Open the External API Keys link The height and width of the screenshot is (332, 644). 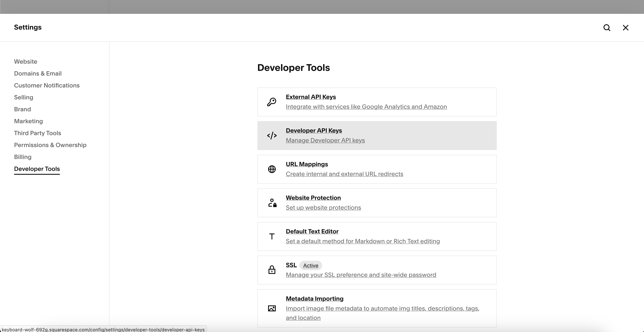click(x=311, y=97)
